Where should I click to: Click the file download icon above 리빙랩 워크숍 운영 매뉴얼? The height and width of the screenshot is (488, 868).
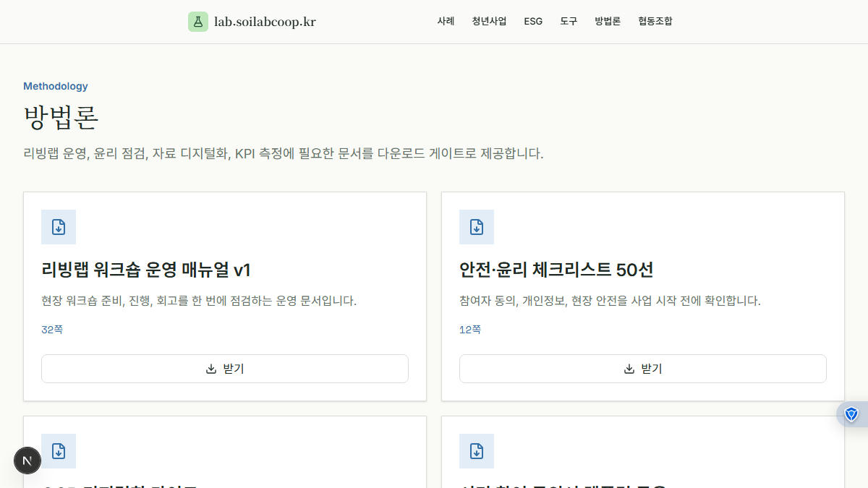[x=59, y=227]
